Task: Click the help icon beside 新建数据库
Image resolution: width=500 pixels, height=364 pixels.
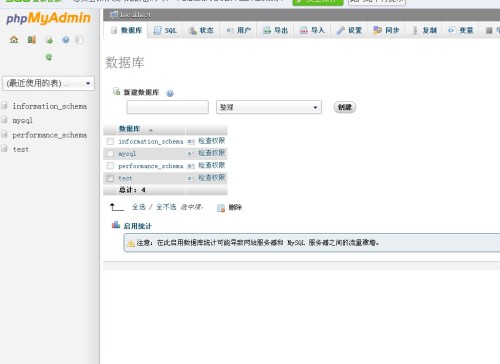Action: click(x=170, y=93)
